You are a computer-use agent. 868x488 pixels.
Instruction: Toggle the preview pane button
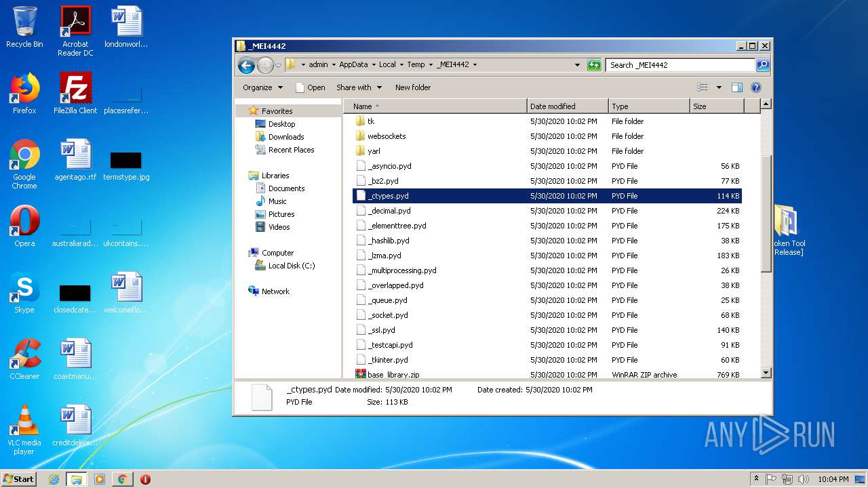737,87
